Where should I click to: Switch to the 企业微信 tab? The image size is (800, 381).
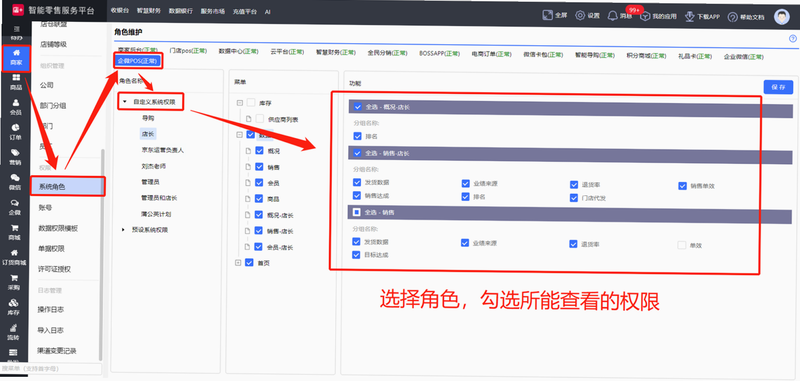pyautogui.click(x=743, y=57)
